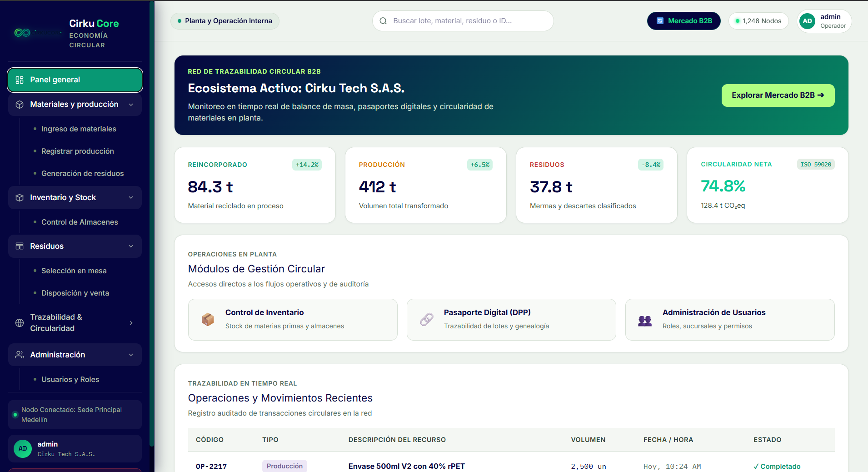The width and height of the screenshot is (868, 472).
Task: Focus the Buscar lote search field
Action: pyautogui.click(x=463, y=21)
